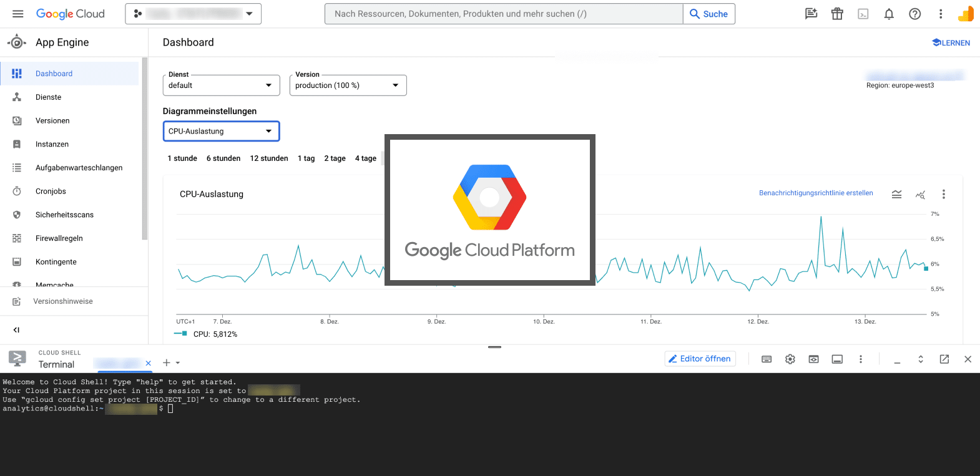Screen dimensions: 980x476
Task: Click the Suche search button
Action: point(709,14)
